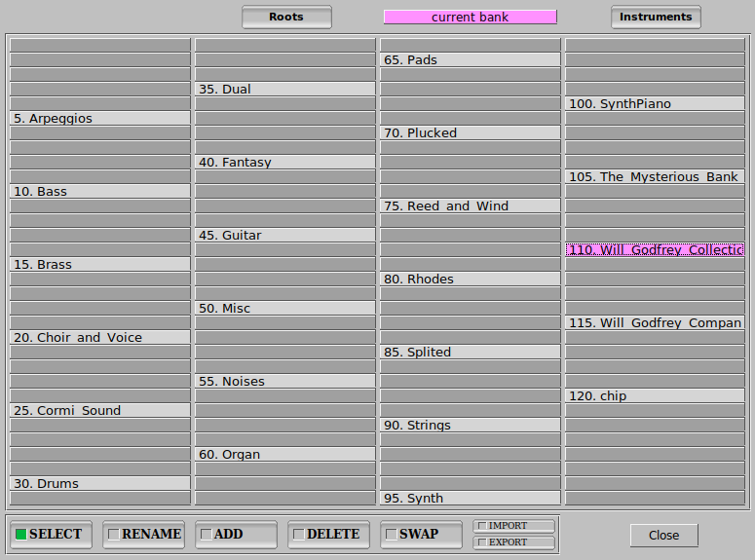Select bank 60. Organ
The width and height of the screenshot is (755, 560).
click(x=285, y=455)
